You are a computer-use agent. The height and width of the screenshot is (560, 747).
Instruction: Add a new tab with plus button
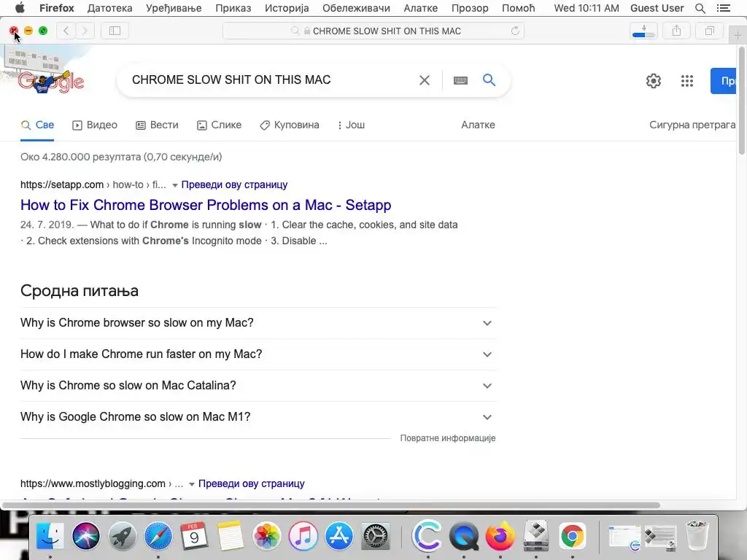(x=738, y=36)
